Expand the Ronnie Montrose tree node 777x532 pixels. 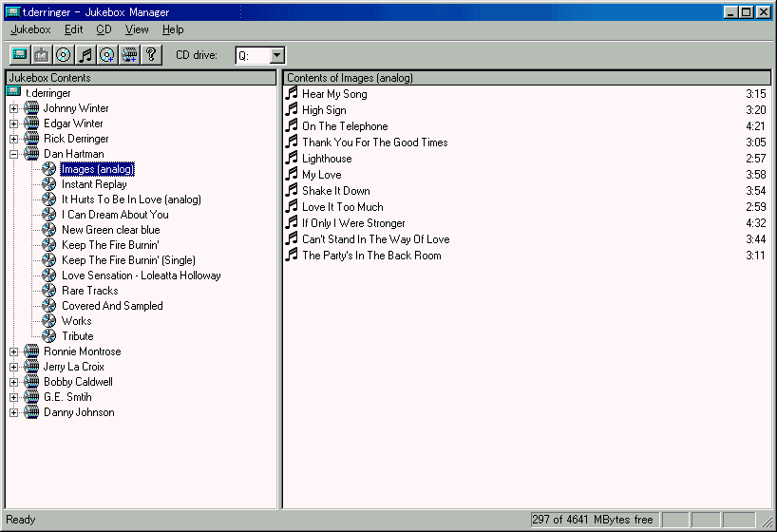click(13, 351)
